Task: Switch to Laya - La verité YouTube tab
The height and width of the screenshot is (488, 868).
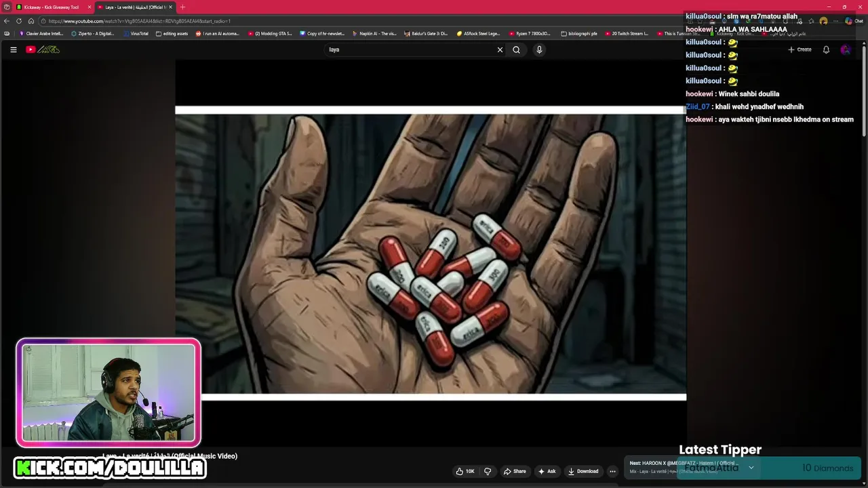Action: coord(135,7)
